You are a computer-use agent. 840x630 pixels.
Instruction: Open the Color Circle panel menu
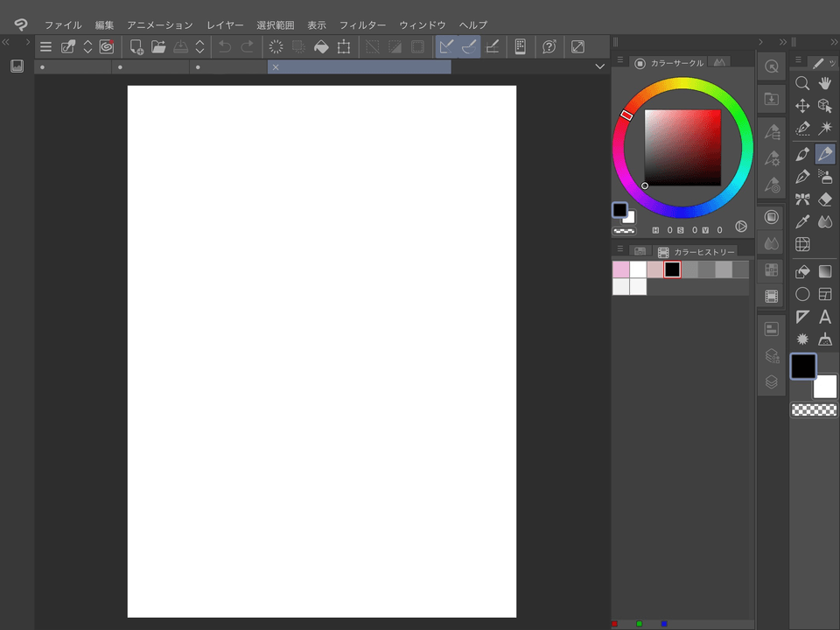tap(619, 61)
